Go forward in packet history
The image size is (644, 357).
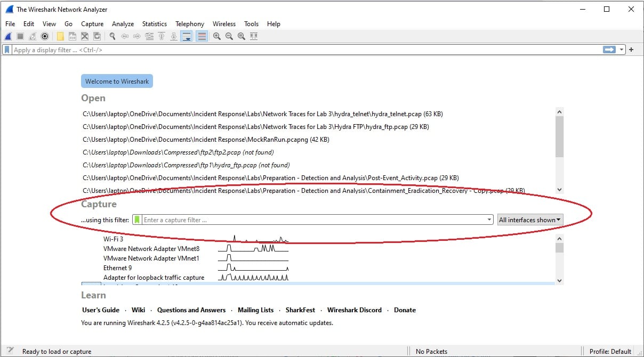coord(137,36)
